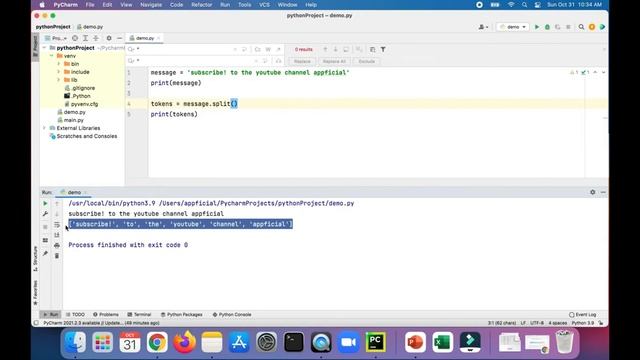
Task: Expand the bin folder
Action: pyautogui.click(x=59, y=64)
